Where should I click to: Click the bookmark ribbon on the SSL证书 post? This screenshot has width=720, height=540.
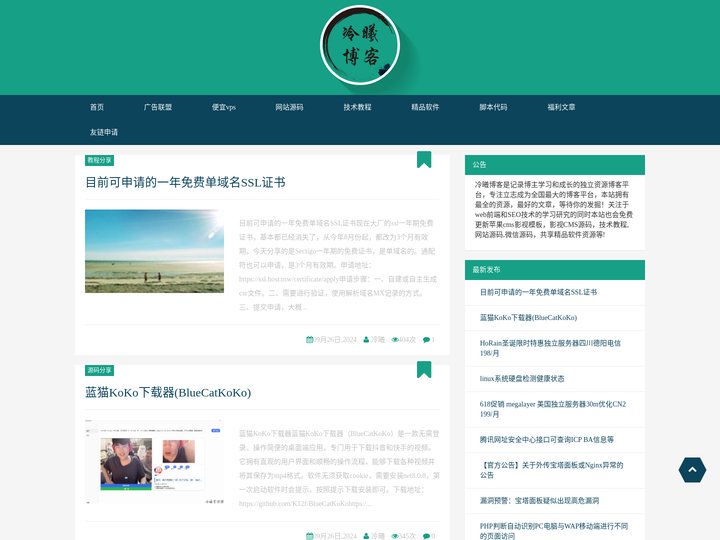[x=424, y=159]
